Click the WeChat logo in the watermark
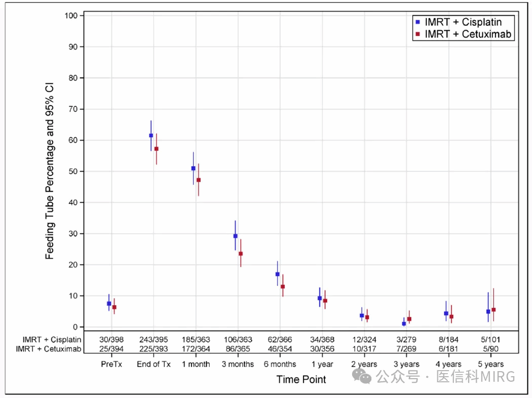The image size is (532, 398). click(x=364, y=376)
